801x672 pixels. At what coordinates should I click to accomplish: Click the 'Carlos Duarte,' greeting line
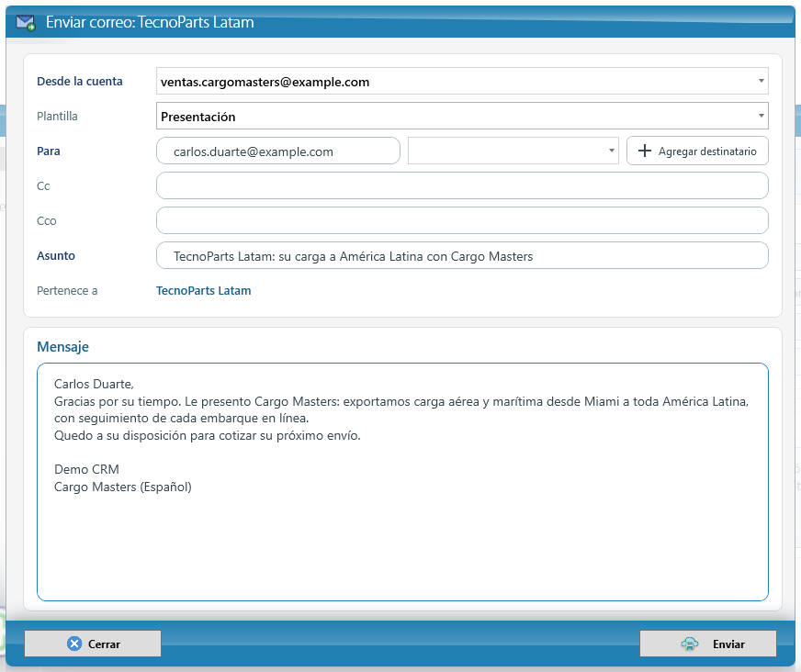pos(94,384)
